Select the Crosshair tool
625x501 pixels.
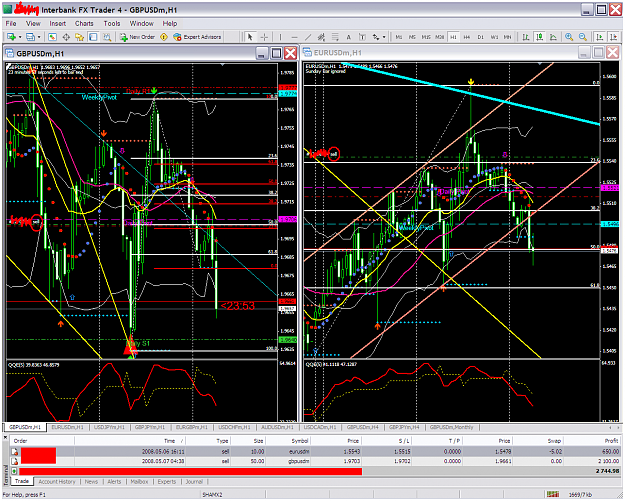[264, 37]
